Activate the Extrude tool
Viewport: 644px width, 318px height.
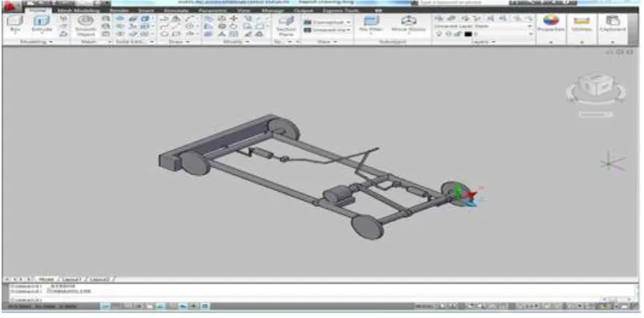(x=42, y=24)
